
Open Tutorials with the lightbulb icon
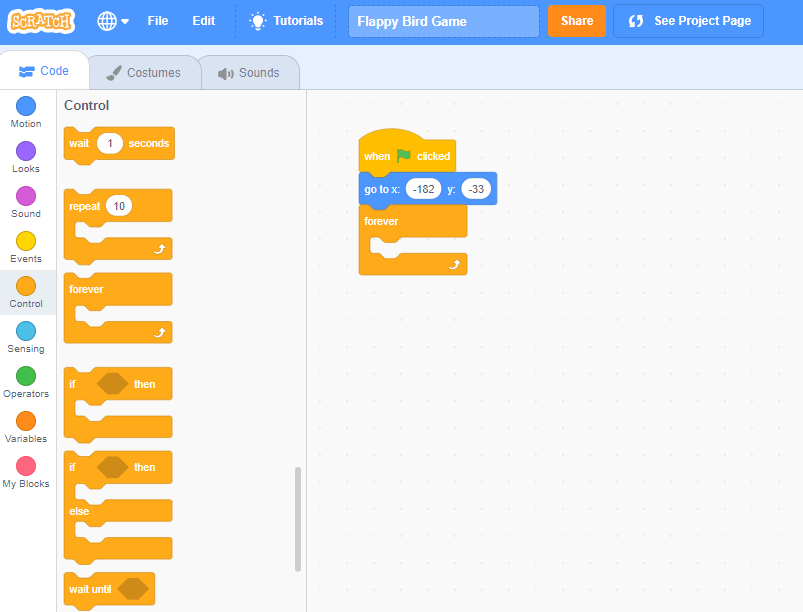[x=286, y=21]
